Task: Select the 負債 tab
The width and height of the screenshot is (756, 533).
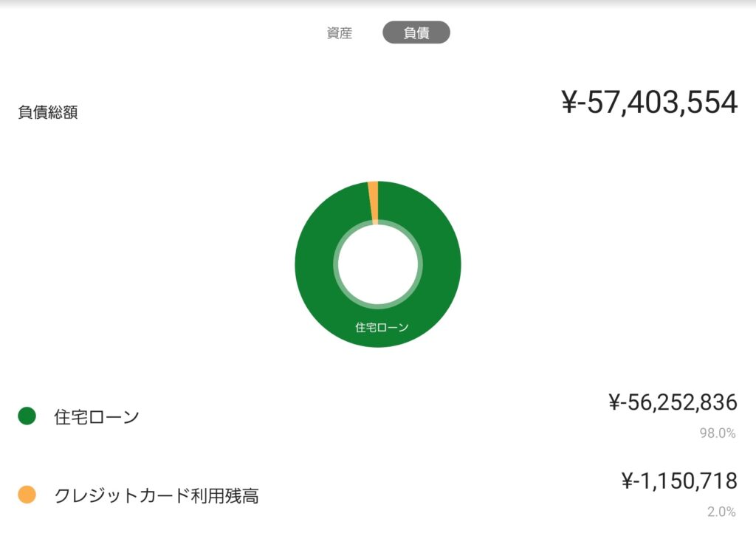Action: 416,33
